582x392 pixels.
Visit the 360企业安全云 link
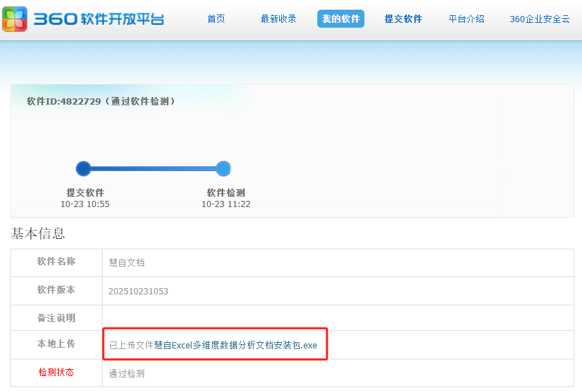click(539, 19)
